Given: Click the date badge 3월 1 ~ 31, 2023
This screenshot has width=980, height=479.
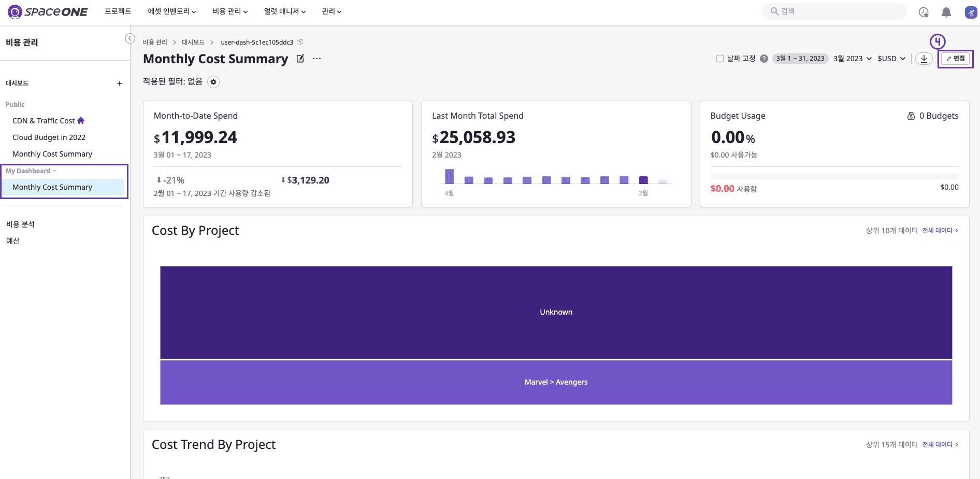Looking at the screenshot, I should pyautogui.click(x=800, y=59).
